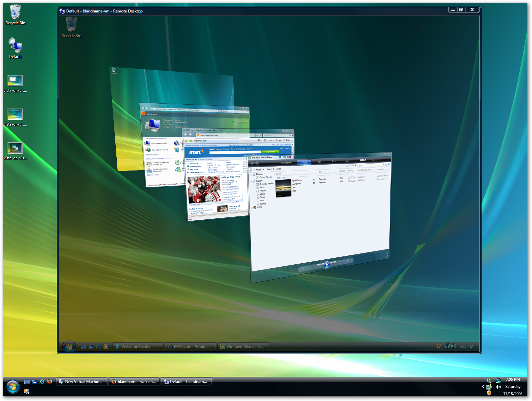
Task: Click Show Desktop in the remote session Quick Launch
Action: (x=83, y=347)
